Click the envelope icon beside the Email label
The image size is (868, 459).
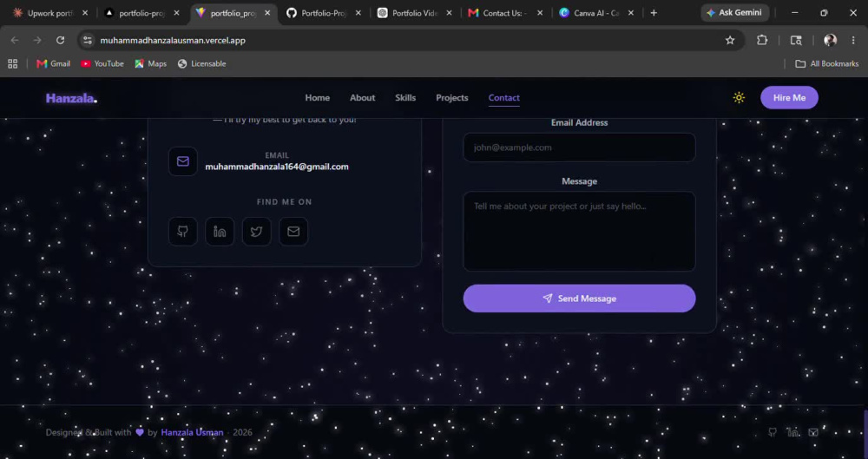(x=182, y=161)
